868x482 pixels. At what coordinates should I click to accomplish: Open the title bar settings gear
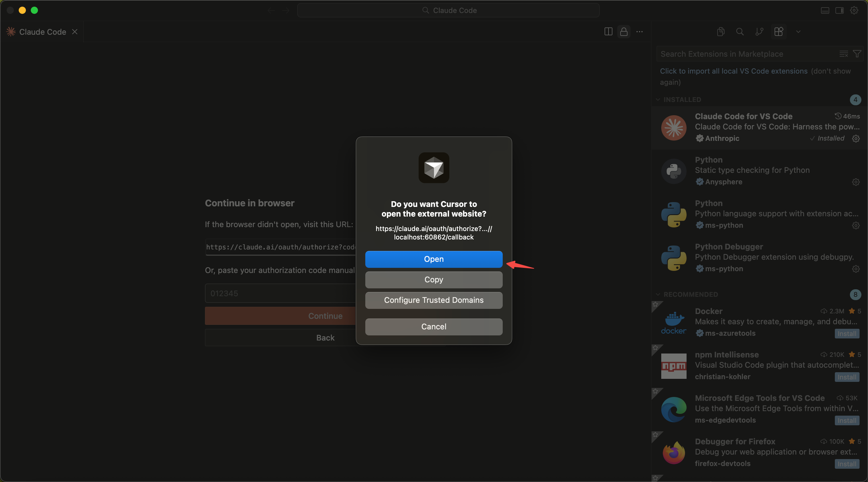(854, 11)
